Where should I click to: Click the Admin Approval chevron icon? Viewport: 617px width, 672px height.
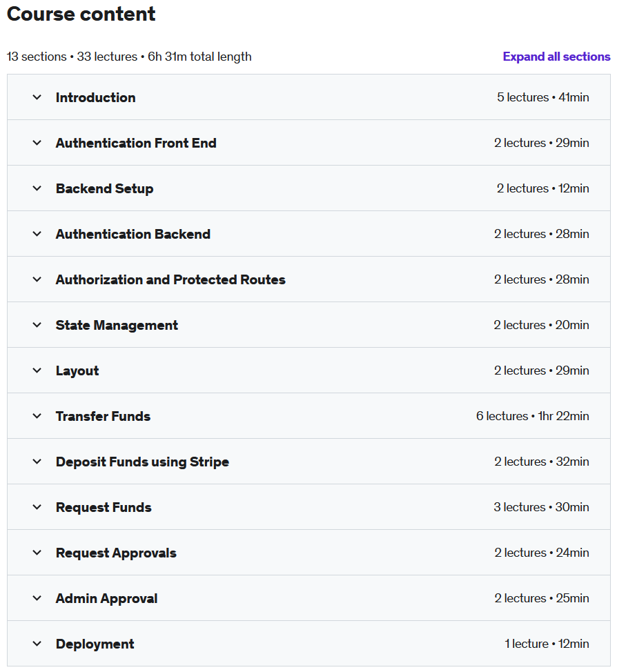tap(37, 598)
